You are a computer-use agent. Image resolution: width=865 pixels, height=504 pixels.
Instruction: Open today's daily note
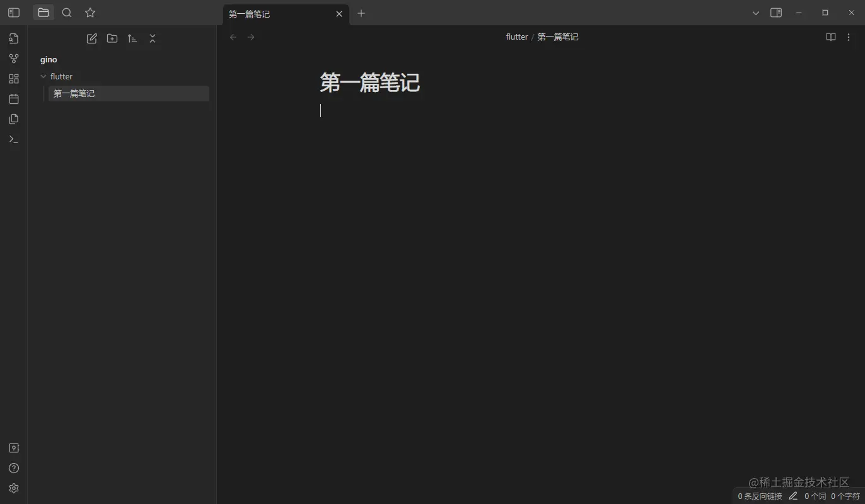pyautogui.click(x=14, y=99)
